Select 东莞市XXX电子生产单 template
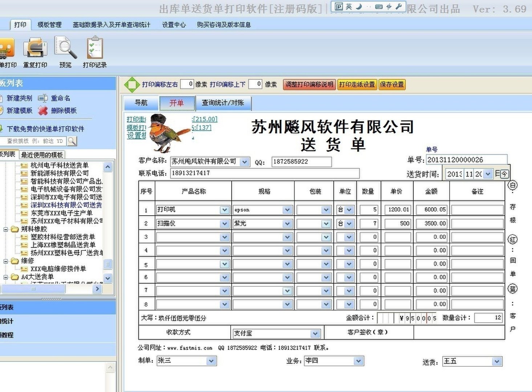 tap(61, 213)
